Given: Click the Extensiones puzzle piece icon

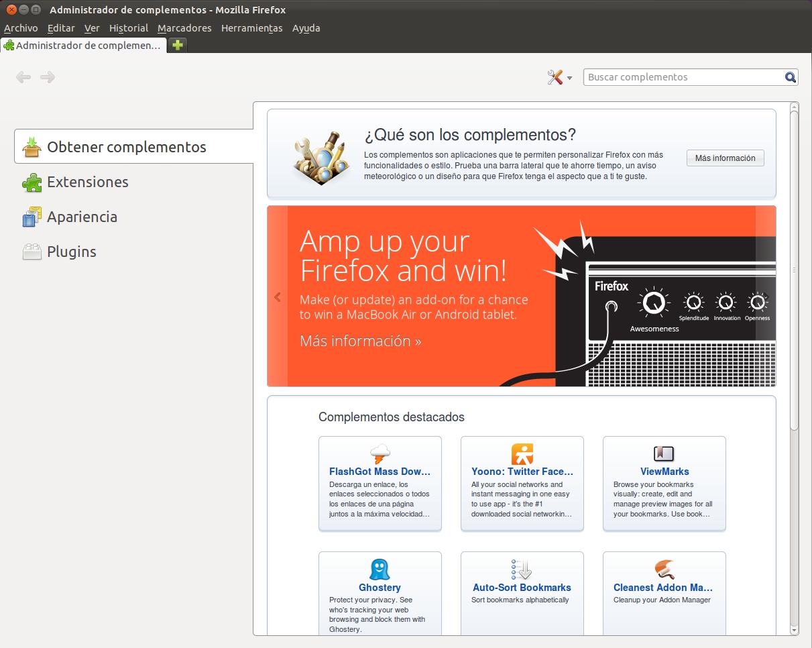Looking at the screenshot, I should click(x=32, y=182).
